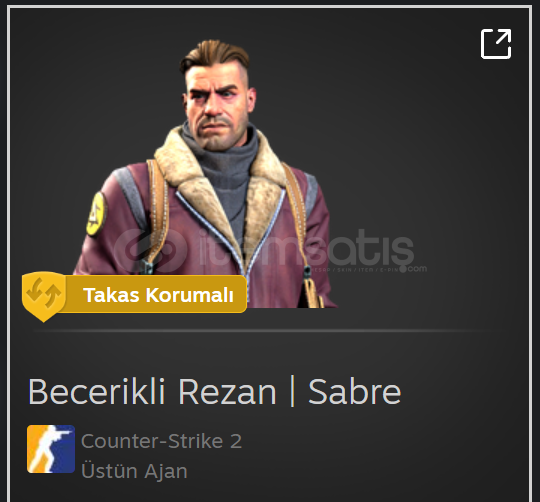The width and height of the screenshot is (540, 502).
Task: Select the Takas Korumalı badge label
Action: point(158,295)
